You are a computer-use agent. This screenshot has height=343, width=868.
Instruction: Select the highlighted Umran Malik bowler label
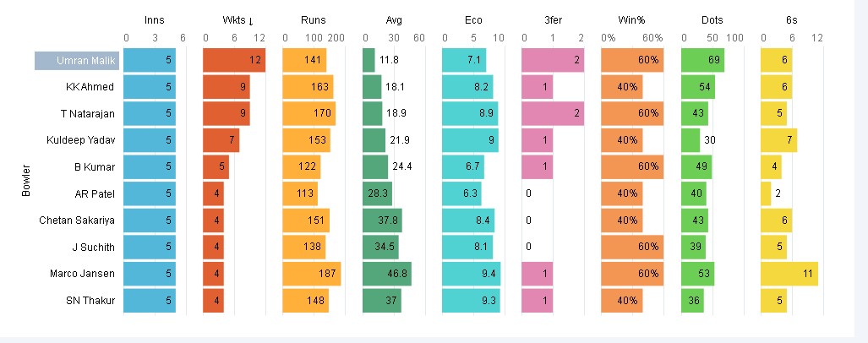coord(77,61)
